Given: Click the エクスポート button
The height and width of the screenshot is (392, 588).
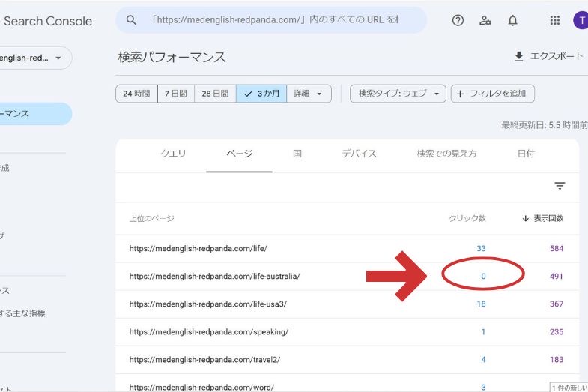Looking at the screenshot, I should coord(548,57).
